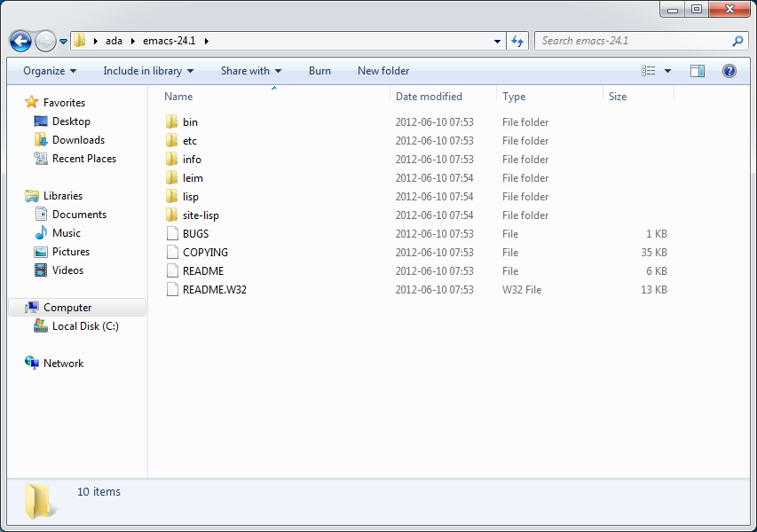This screenshot has width=757, height=532.
Task: Open Downloads in Favorites
Action: (78, 140)
